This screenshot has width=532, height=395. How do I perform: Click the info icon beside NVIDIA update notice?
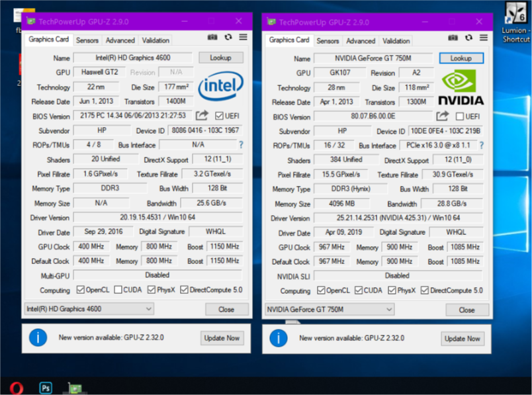pyautogui.click(x=279, y=338)
